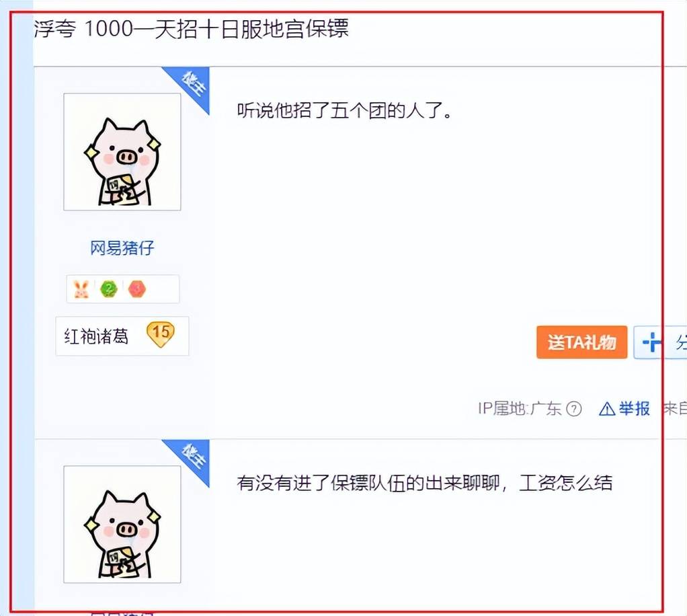Screen dimensions: 687x616
Task: Click the orange 送TA礼物 button
Action: [x=582, y=342]
